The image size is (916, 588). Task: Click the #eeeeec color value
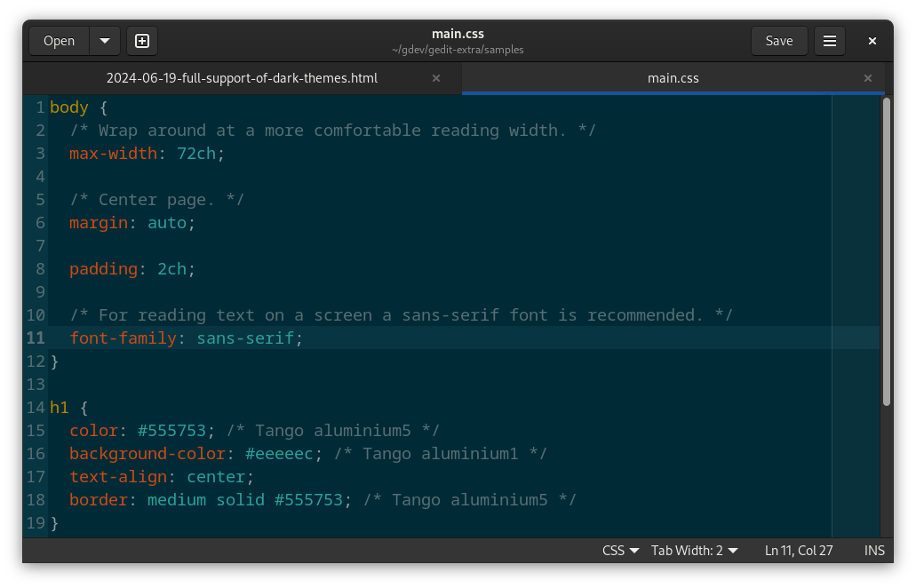279,454
